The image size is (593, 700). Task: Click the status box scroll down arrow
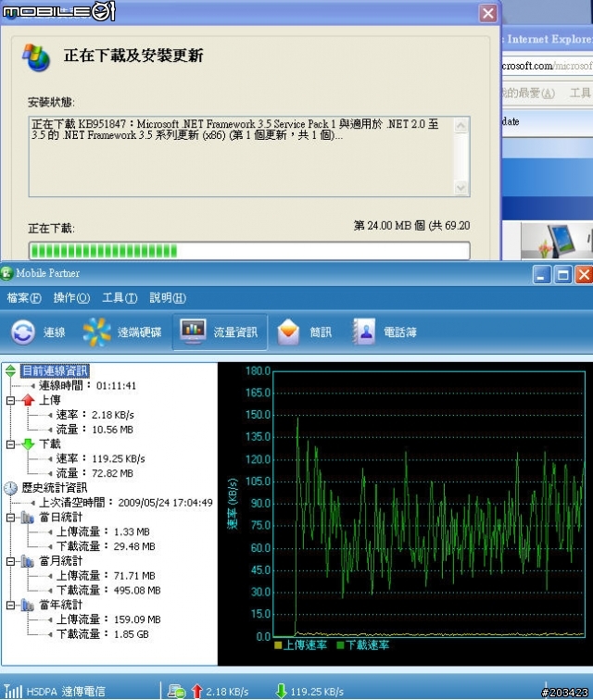(461, 188)
